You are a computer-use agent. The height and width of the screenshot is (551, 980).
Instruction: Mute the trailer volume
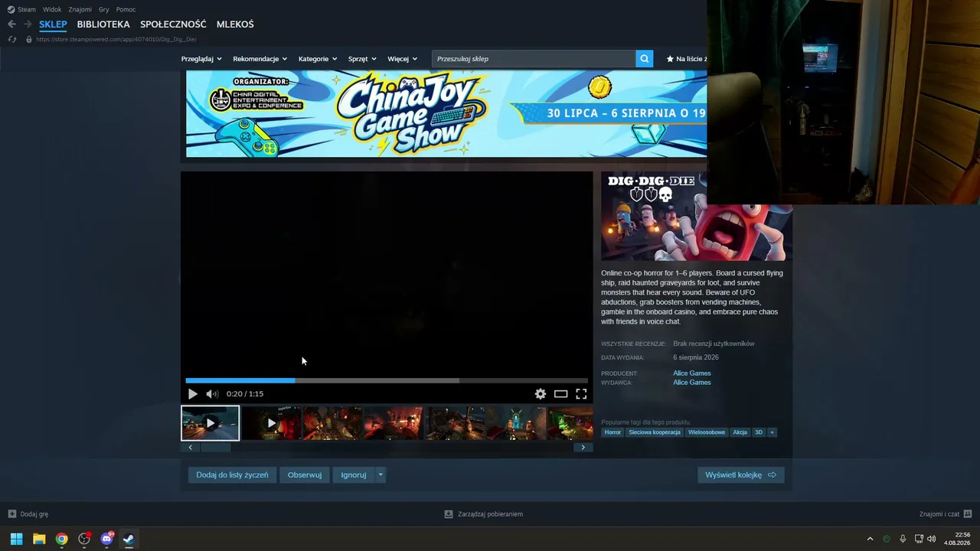(212, 394)
